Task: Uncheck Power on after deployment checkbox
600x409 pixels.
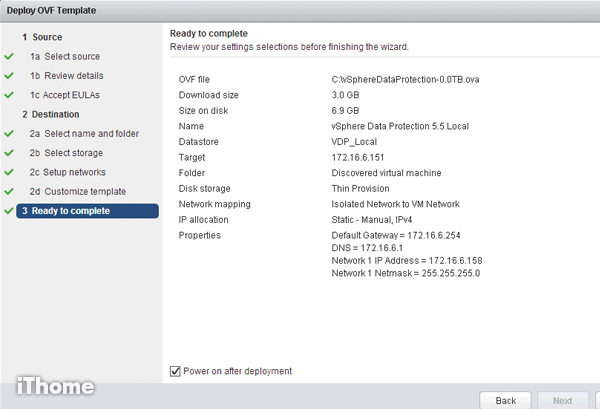Action: click(x=175, y=371)
